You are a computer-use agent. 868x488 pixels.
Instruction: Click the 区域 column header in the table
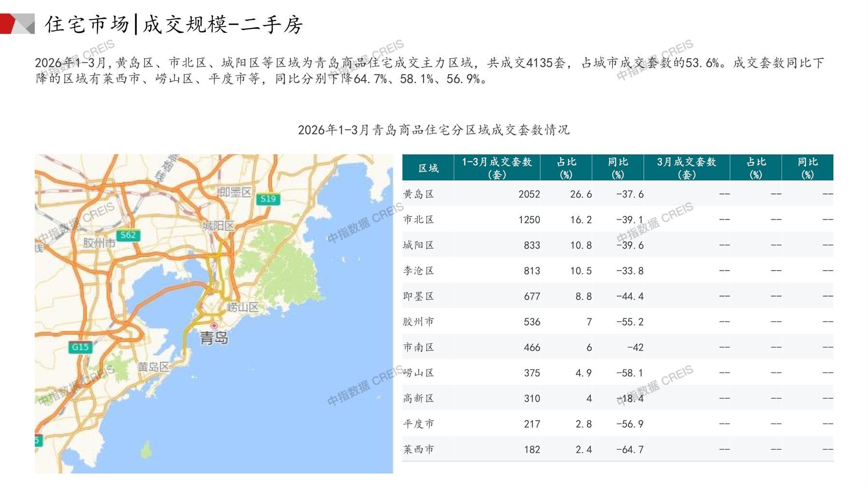pos(428,168)
